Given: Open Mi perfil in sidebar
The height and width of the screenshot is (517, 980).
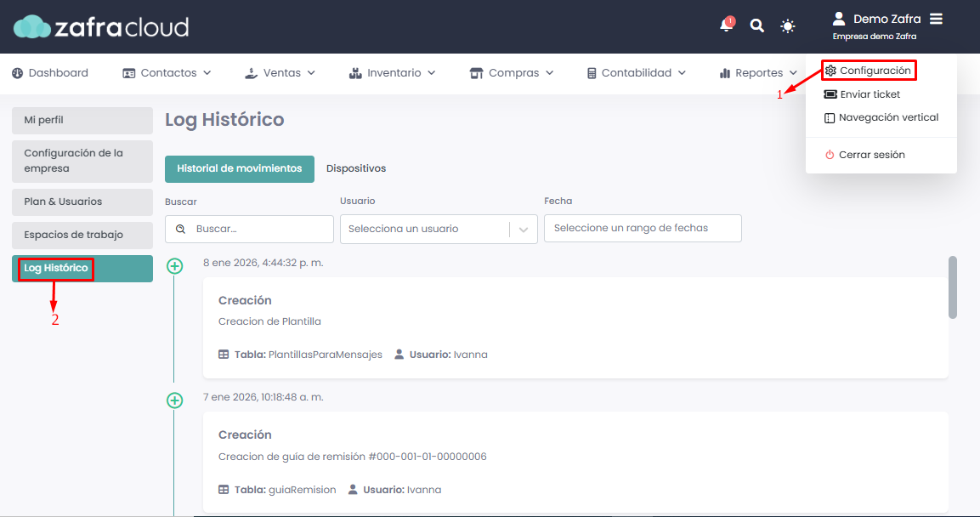Looking at the screenshot, I should (82, 120).
